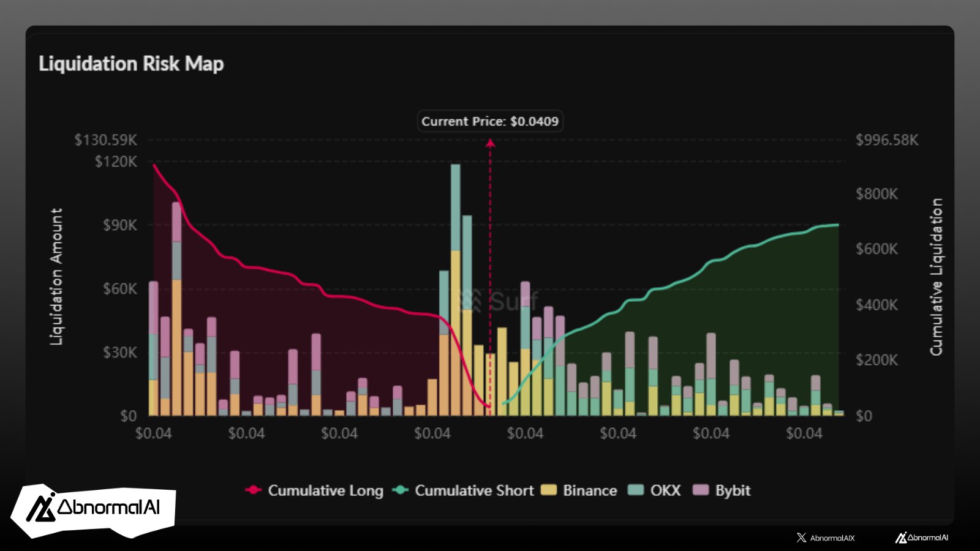This screenshot has width=980, height=551.
Task: Open the AbnormalAIX handle link
Action: point(832,538)
